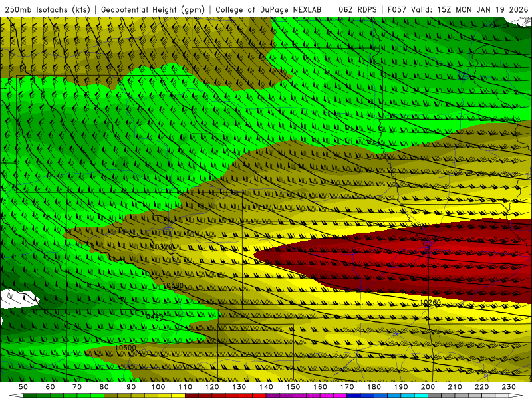Click the 120 knot legend tick label

212,387
